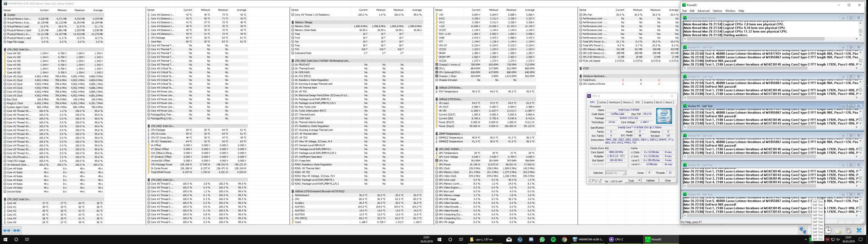Show hidden tray icons chevron
The width and height of the screenshot is (868, 244).
click(x=806, y=239)
